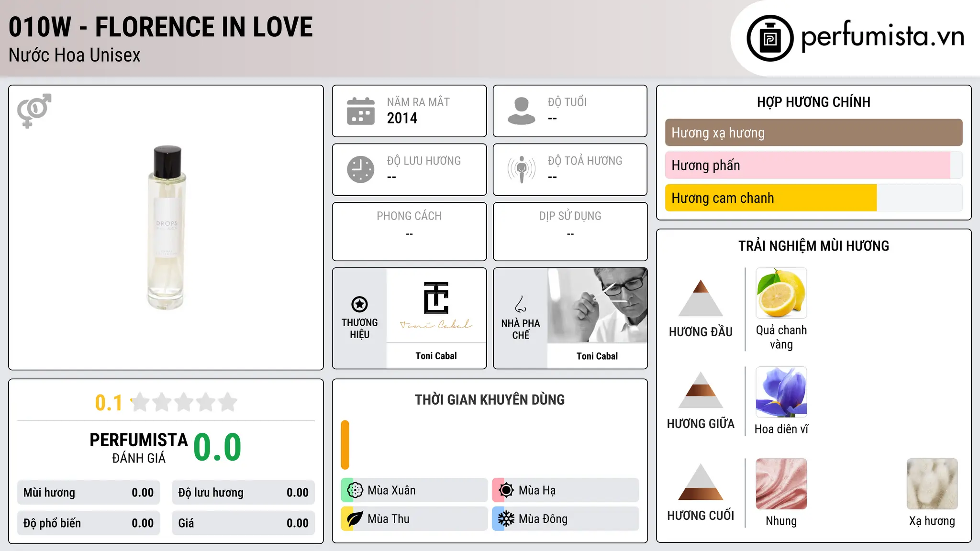Image resolution: width=980 pixels, height=551 pixels.
Task: Click the Xạ hương label under the musk image
Action: pos(932,521)
